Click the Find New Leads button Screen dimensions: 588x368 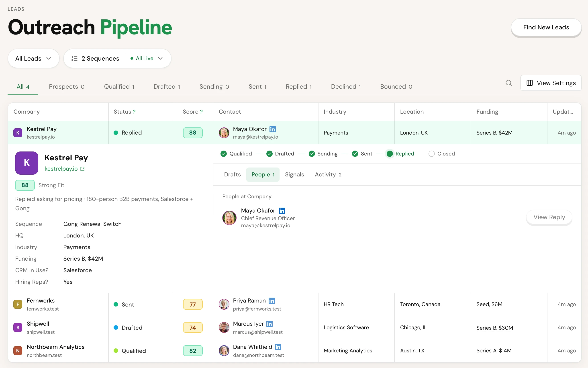[x=546, y=27]
